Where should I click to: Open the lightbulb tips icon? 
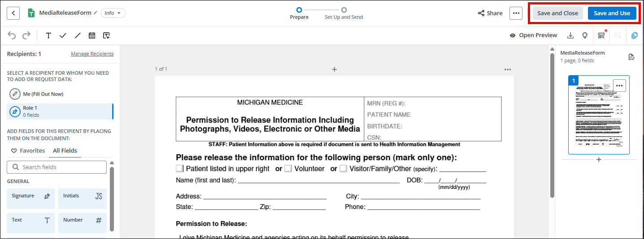click(x=585, y=35)
